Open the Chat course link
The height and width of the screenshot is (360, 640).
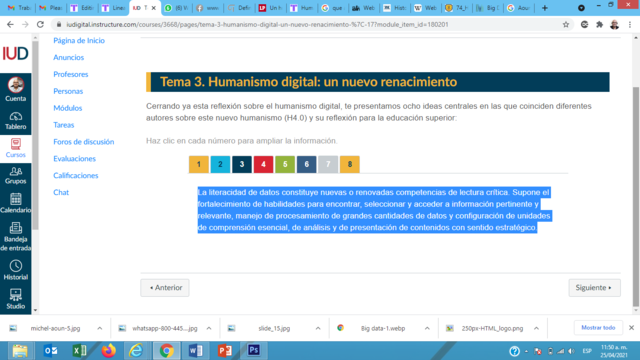(x=61, y=192)
